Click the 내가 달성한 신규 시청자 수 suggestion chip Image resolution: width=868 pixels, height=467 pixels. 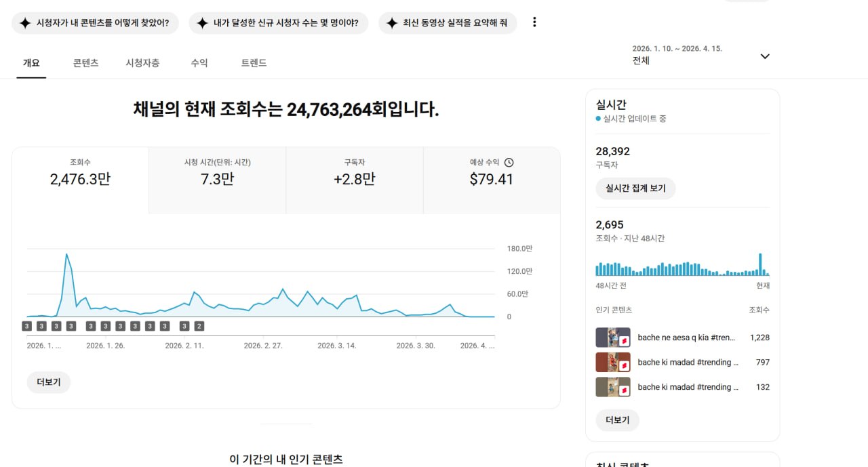pyautogui.click(x=278, y=23)
